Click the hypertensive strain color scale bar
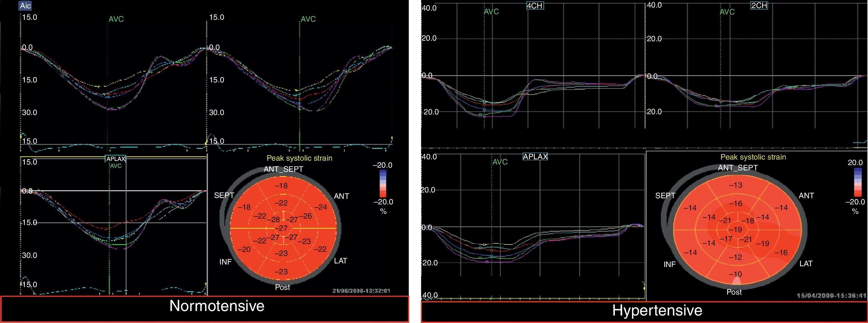This screenshot has height=323, width=868. click(857, 182)
